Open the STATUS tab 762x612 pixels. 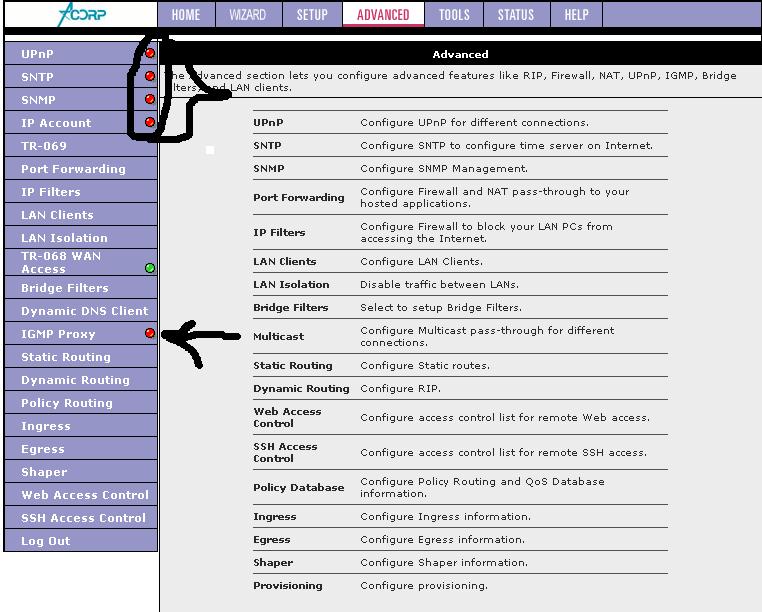516,15
